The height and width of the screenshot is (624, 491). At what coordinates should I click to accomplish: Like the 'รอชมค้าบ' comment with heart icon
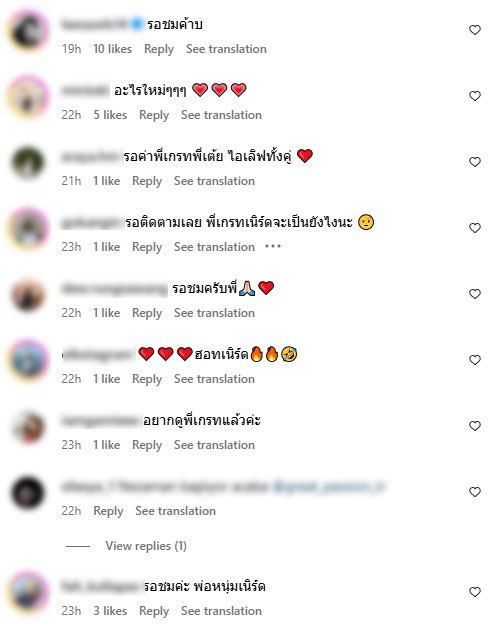pyautogui.click(x=475, y=30)
